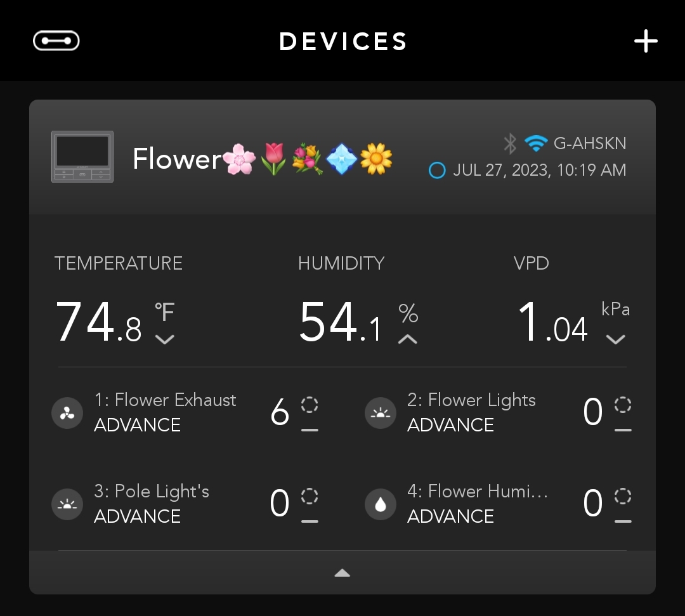Toggle Flower Exhaust level indicator circle
Screen dimensions: 685x616
tap(310, 405)
